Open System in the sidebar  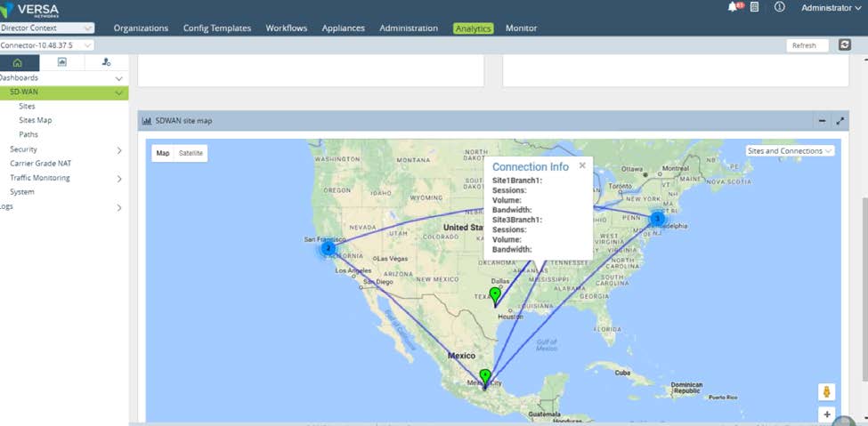pos(22,192)
